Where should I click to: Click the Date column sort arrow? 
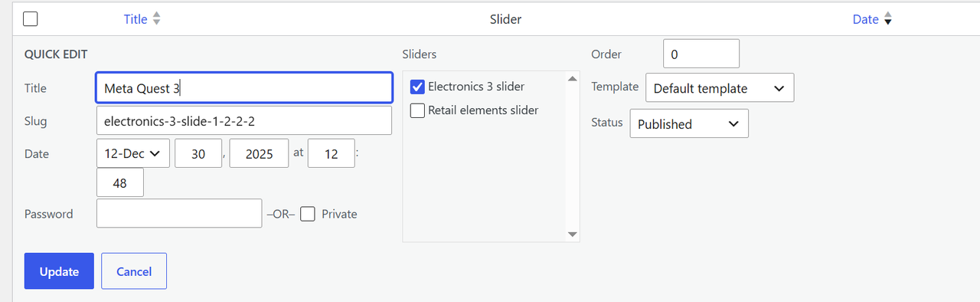[x=888, y=19]
